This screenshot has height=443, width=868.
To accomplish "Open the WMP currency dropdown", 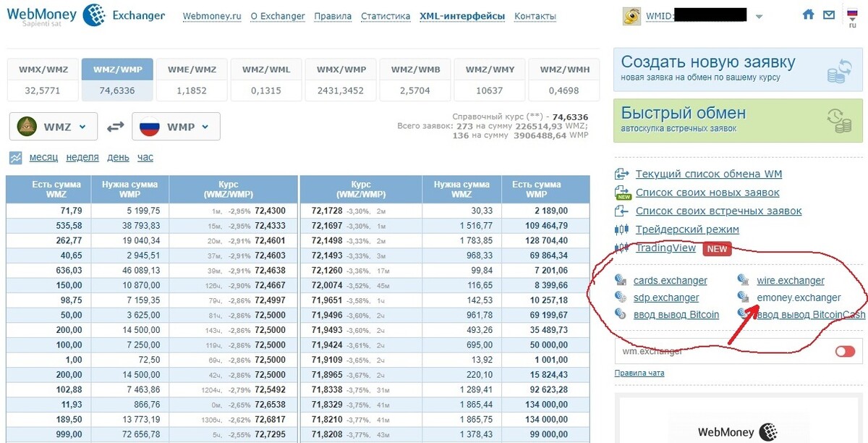I will [x=176, y=127].
